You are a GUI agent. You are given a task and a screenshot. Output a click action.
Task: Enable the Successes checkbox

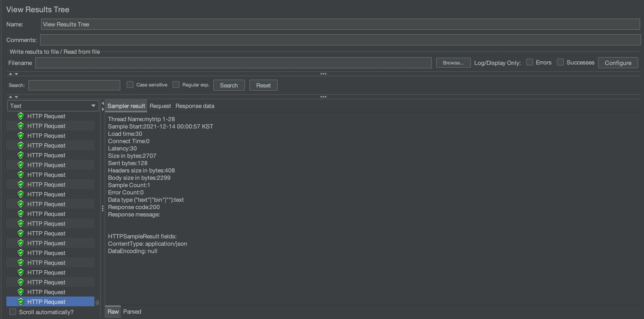pos(560,62)
